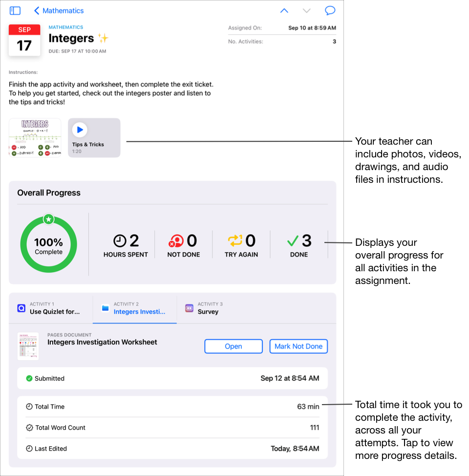The image size is (469, 476).
Task: Open the sidebar panel
Action: [x=15, y=10]
